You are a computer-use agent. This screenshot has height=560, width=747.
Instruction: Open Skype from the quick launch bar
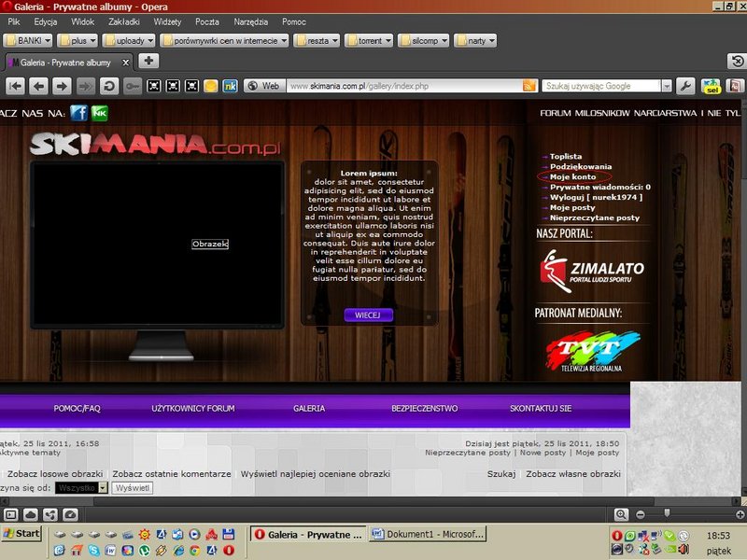[x=94, y=551]
